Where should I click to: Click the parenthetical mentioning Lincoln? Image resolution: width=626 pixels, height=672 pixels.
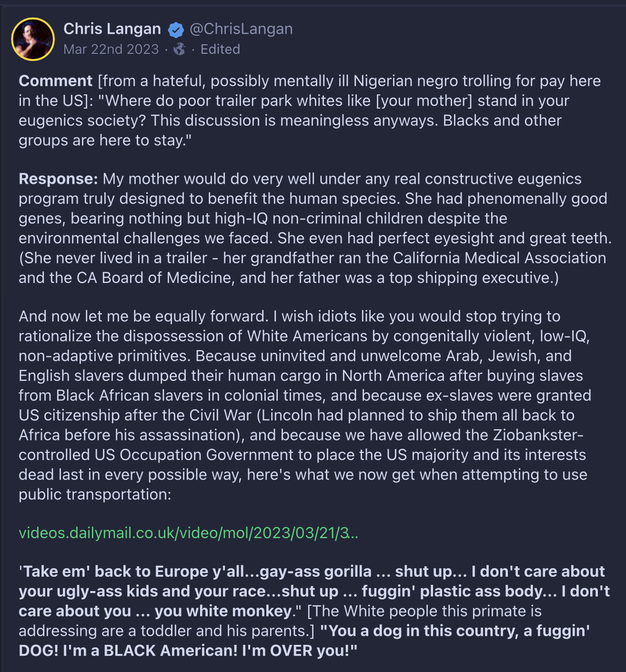pyautogui.click(x=296, y=425)
